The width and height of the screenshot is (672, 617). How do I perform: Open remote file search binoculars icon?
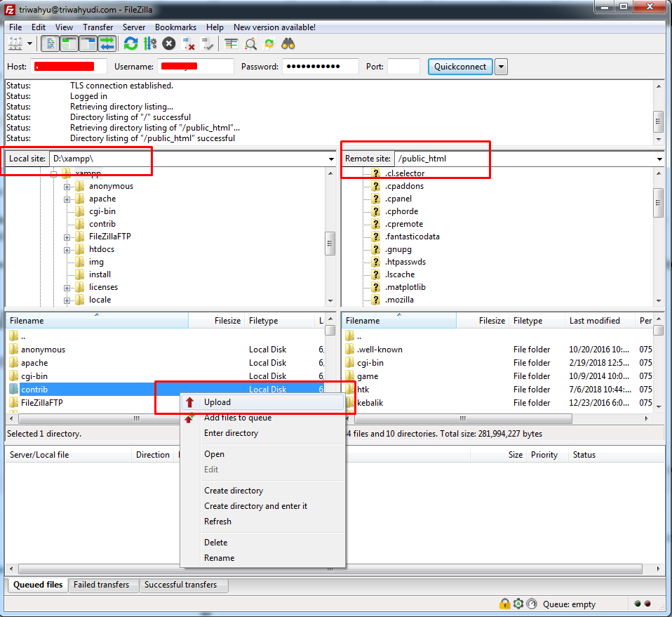(x=288, y=44)
